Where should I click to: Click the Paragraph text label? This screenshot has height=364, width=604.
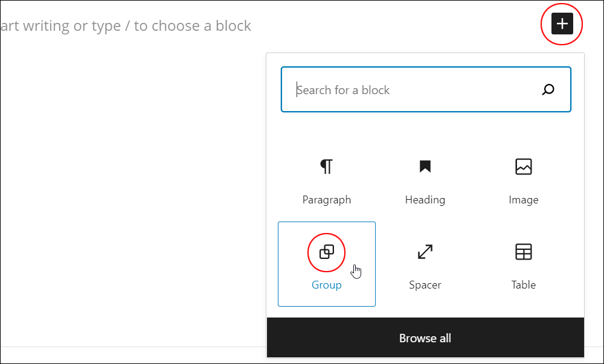327,200
